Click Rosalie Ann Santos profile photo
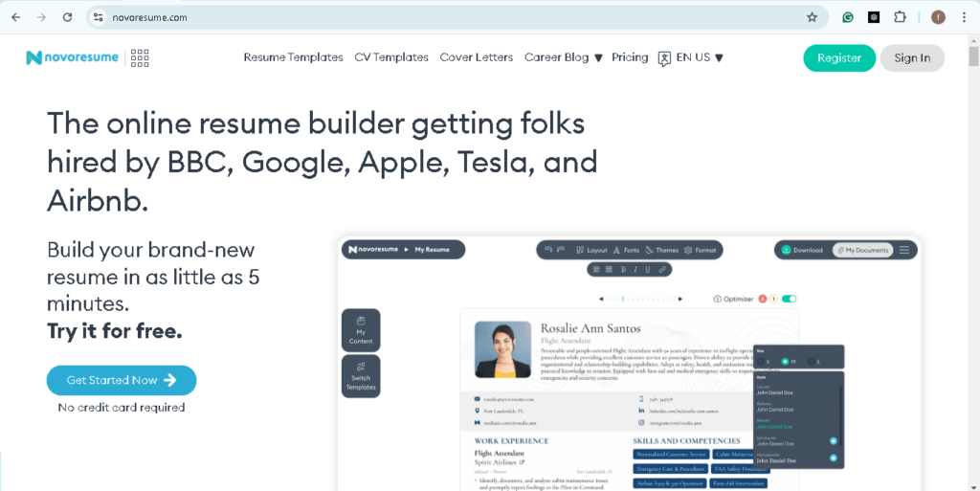Image resolution: width=980 pixels, height=491 pixels. 502,349
